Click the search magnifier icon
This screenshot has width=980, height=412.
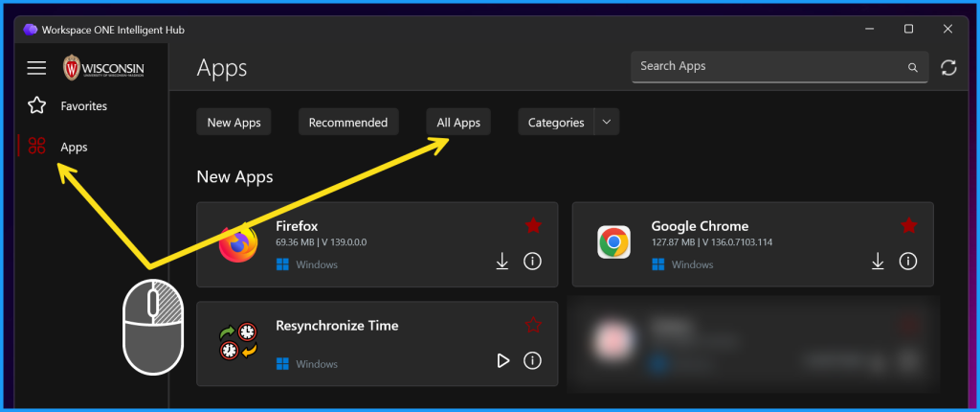(912, 68)
